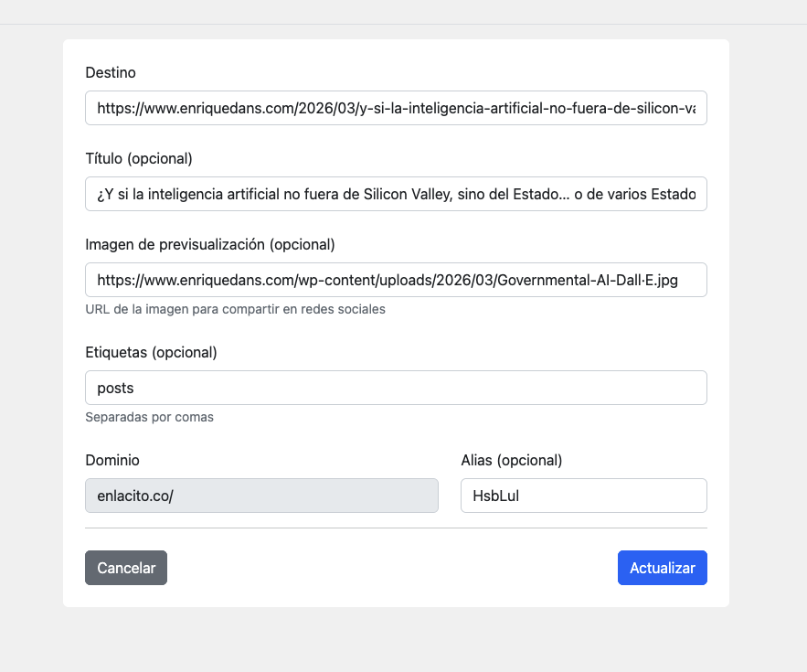Click the Etiquetas field containing "posts"
This screenshot has width=807, height=672.
point(395,388)
